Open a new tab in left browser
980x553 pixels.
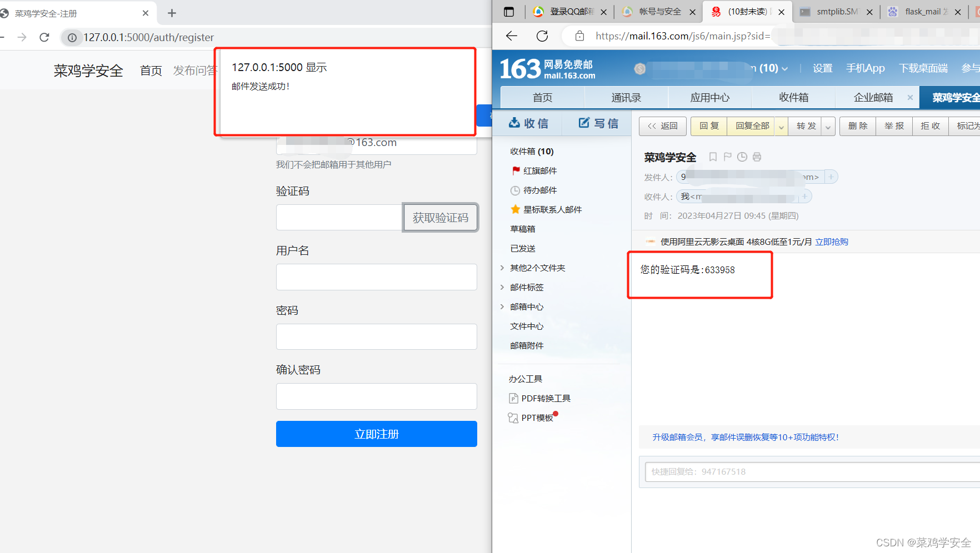point(172,13)
